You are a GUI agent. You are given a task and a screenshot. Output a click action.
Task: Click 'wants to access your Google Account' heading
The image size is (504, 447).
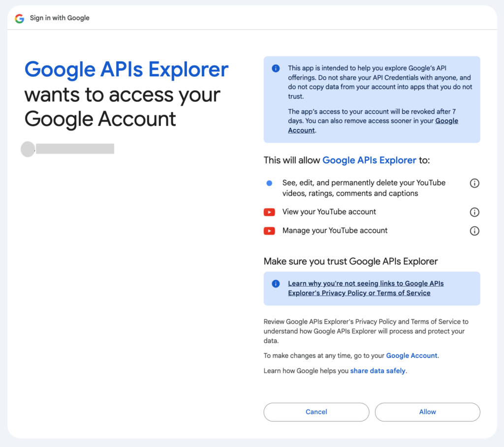123,107
